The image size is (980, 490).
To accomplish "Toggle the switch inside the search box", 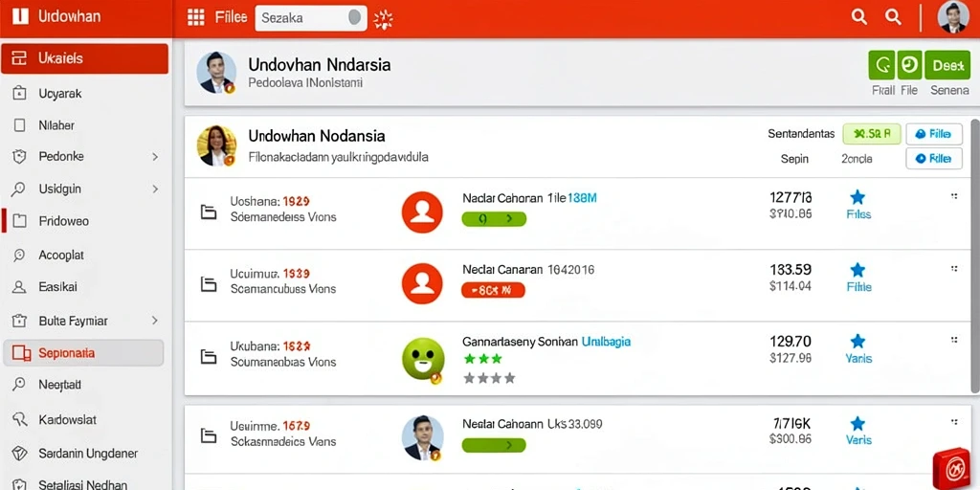I will (x=354, y=17).
